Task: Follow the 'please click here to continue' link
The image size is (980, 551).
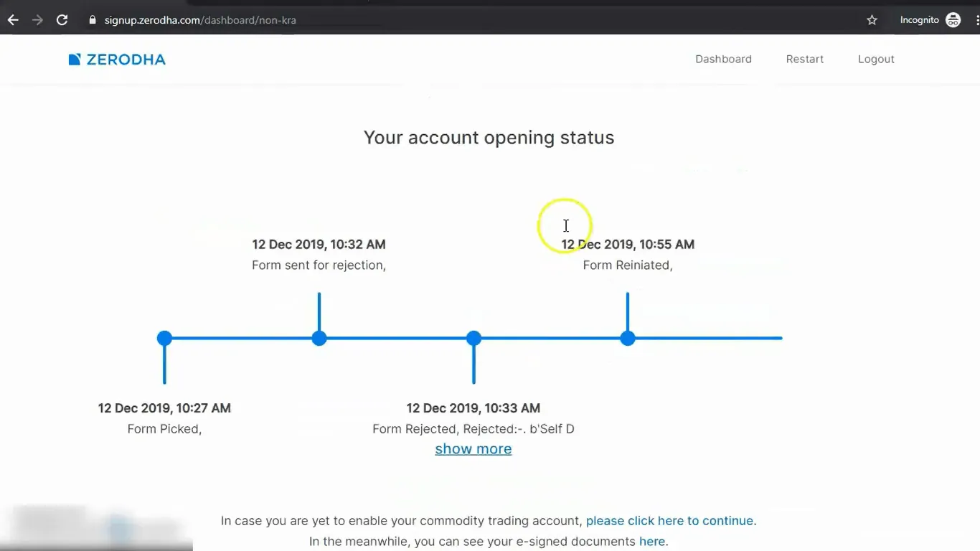Action: pos(669,521)
